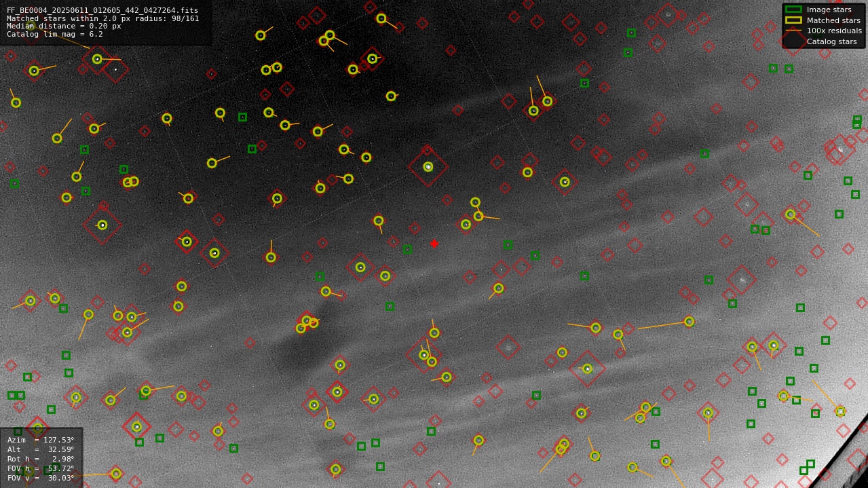Click the 'Rot h = 2.98°' value
Viewport: 868px width, 488px height.
(x=41, y=459)
